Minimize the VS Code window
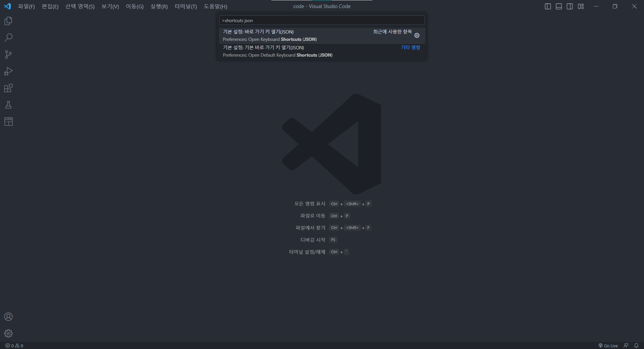644x349 pixels. tap(596, 6)
